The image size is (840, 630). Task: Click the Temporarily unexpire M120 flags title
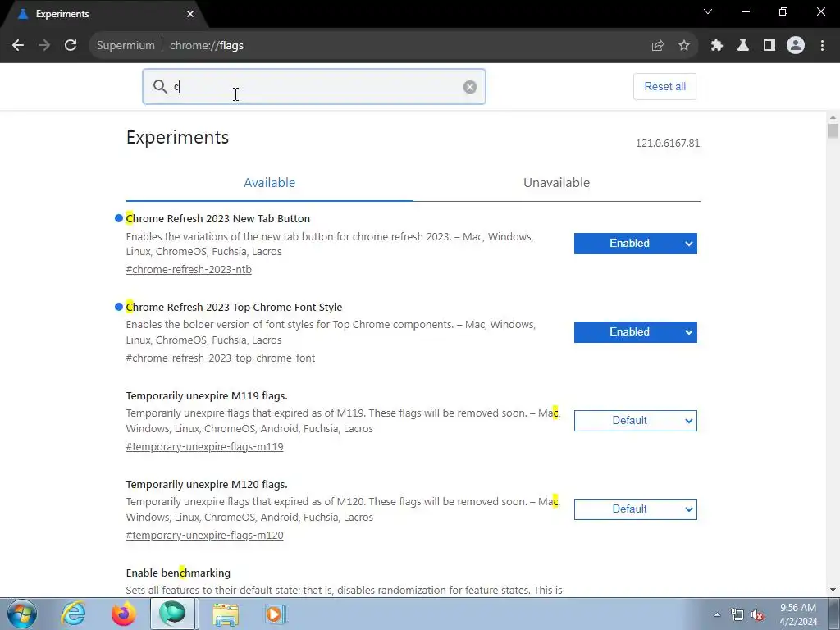pos(207,484)
